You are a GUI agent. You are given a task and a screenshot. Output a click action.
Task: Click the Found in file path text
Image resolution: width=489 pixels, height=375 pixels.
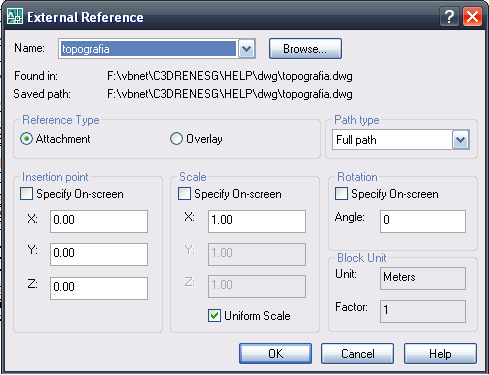coord(230,76)
